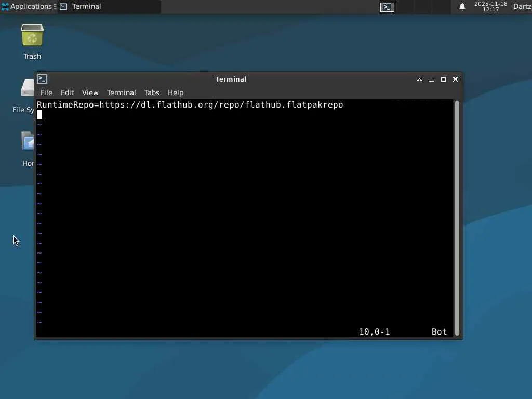The image size is (532, 399).
Task: Click the Terminal window title text
Action: point(231,79)
